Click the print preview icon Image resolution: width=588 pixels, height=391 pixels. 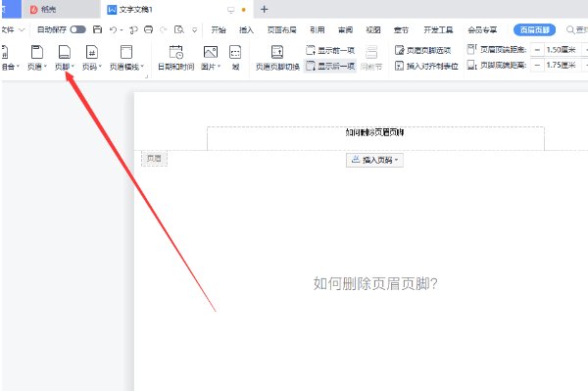tap(179, 29)
